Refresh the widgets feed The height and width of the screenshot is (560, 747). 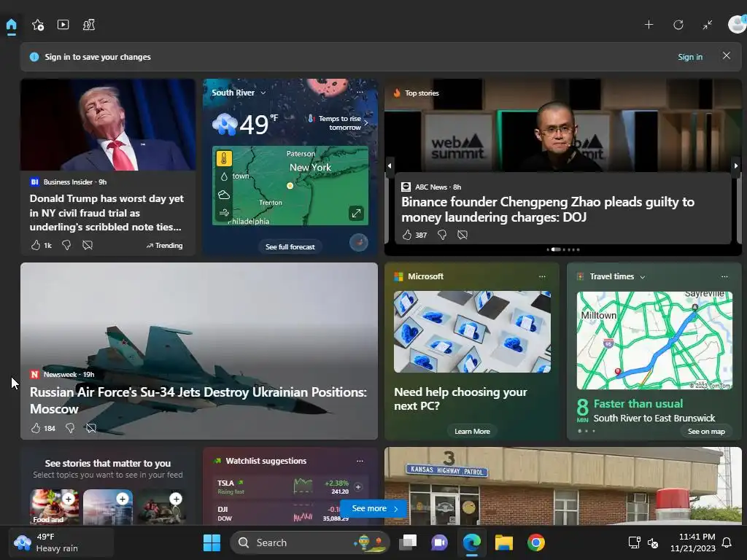[678, 25]
